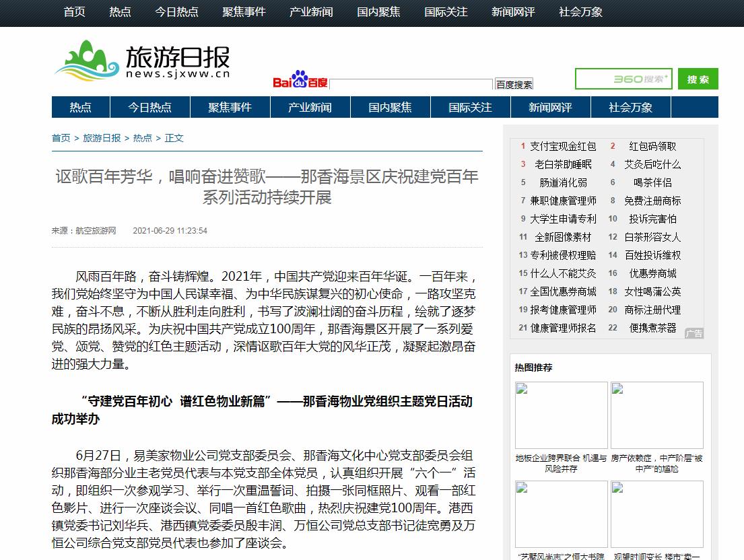The image size is (744, 560).
Task: Click the 百度搜索 button
Action: [514, 84]
